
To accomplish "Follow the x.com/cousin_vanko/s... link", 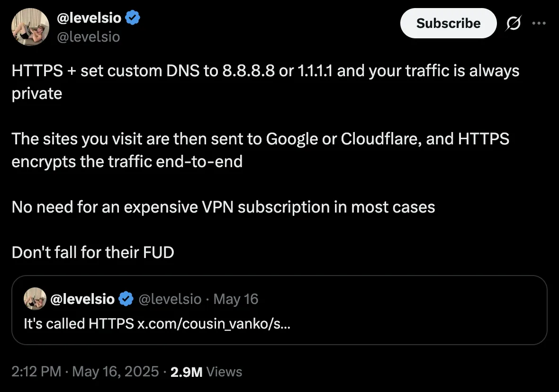I will [214, 323].
